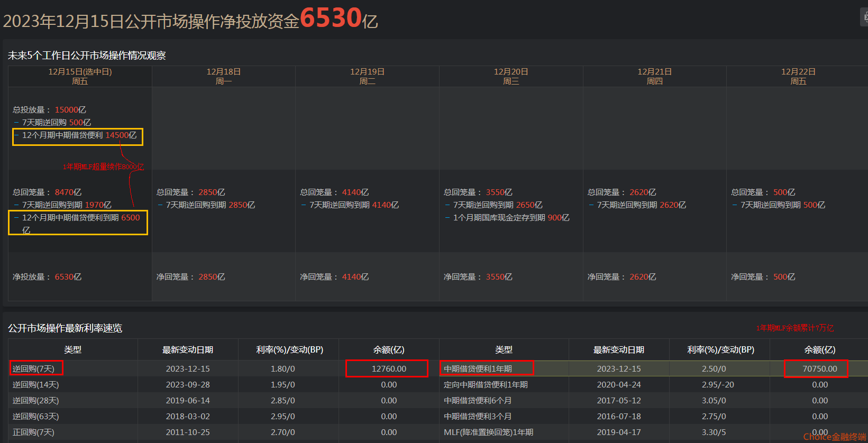
Task: Open the MLF(降准置换回笼)1年期 row
Action: pos(488,432)
